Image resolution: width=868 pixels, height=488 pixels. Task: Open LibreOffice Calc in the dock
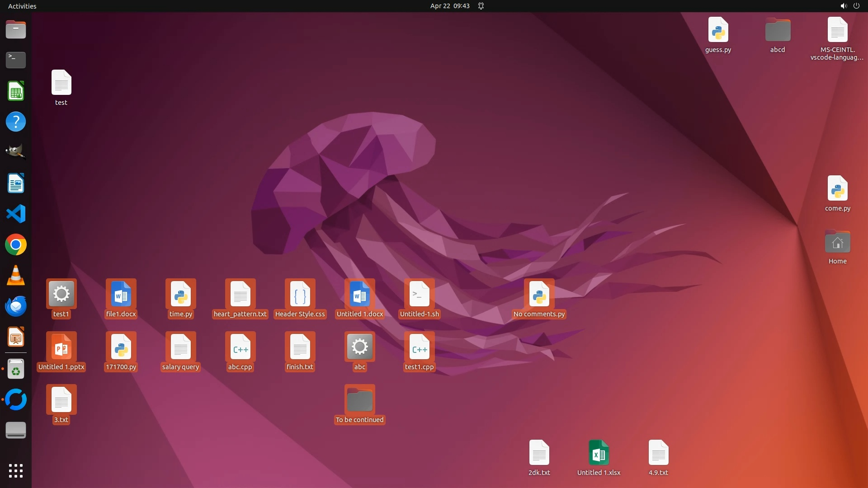[16, 91]
